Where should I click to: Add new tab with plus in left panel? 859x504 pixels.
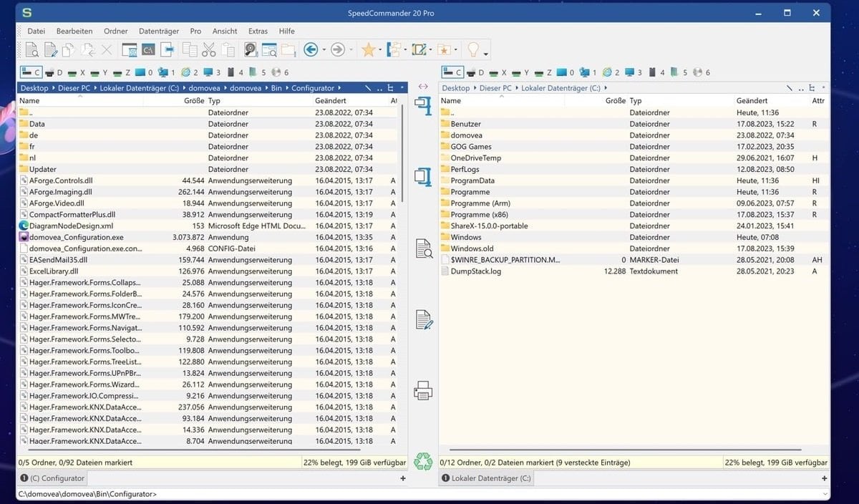(402, 478)
